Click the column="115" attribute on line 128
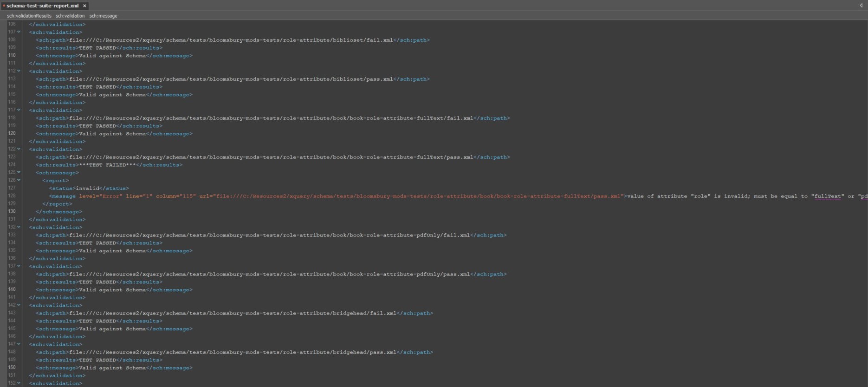This screenshot has height=387, width=868. 176,196
